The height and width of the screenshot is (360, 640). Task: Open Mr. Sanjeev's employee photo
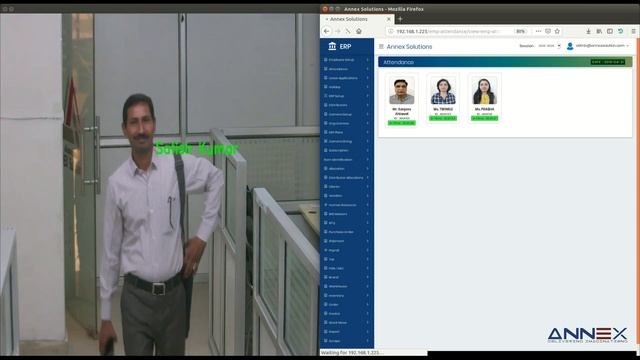[402, 91]
